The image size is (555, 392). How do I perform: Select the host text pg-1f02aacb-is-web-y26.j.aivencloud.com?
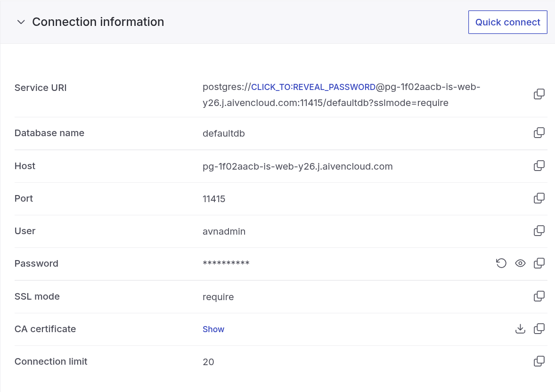pos(298,166)
